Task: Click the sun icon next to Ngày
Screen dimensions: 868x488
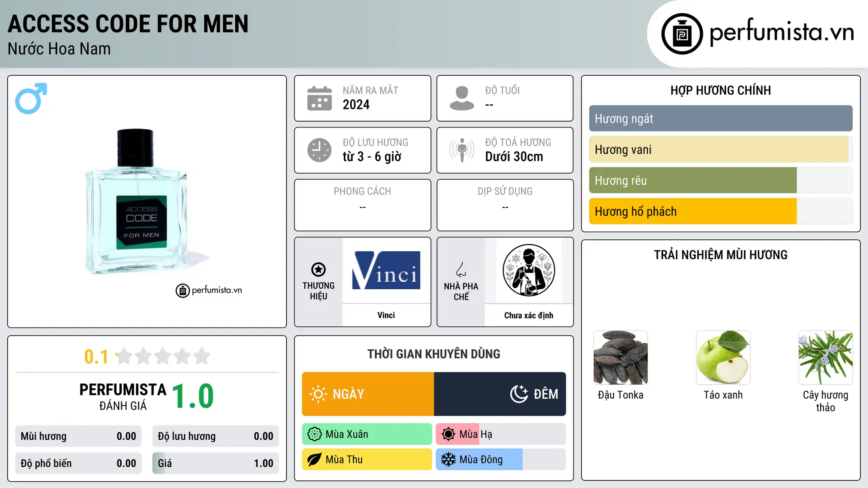Action: (x=318, y=394)
